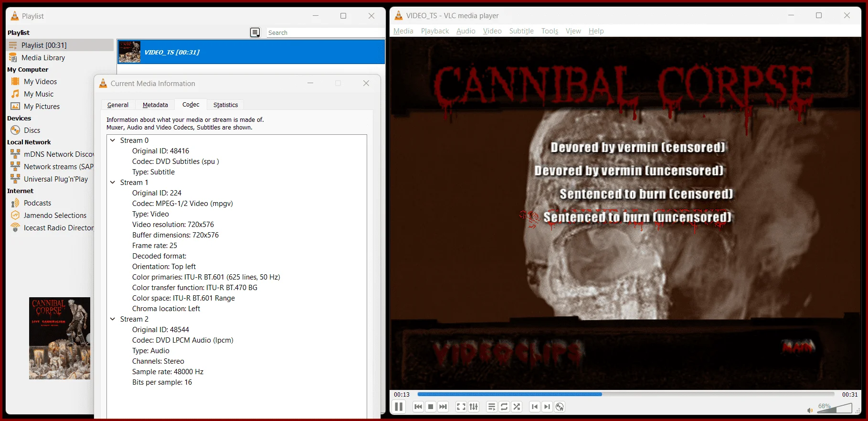Switch to the General tab
868x421 pixels.
click(x=118, y=105)
